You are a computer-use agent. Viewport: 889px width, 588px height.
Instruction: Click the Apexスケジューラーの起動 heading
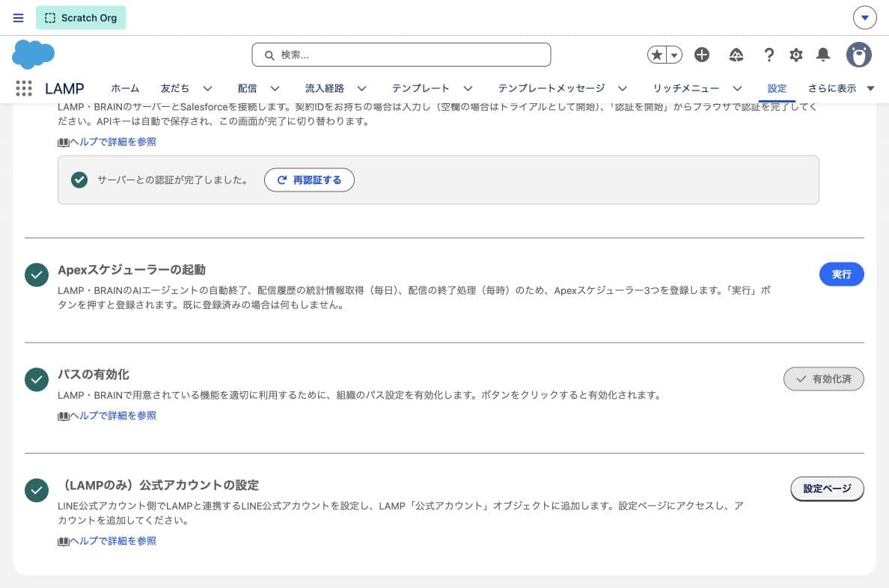[132, 270]
